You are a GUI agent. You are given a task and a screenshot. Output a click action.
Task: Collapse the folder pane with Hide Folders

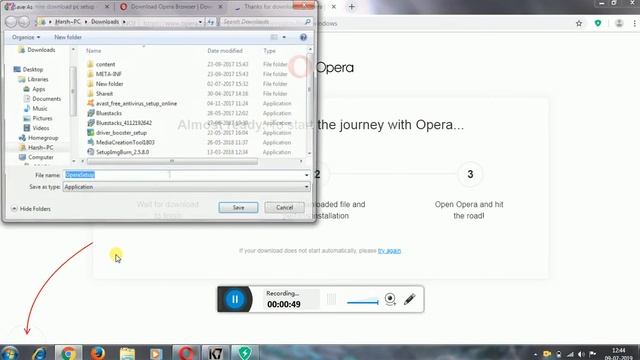[x=31, y=209]
